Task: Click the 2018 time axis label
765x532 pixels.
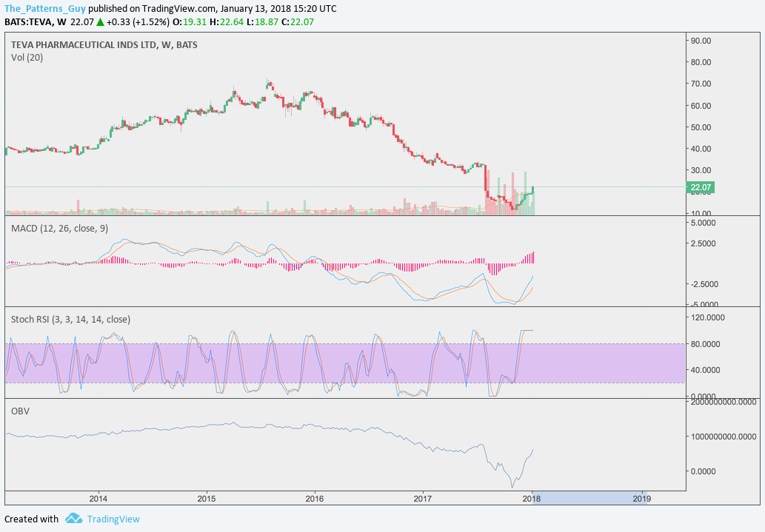Action: (x=531, y=499)
